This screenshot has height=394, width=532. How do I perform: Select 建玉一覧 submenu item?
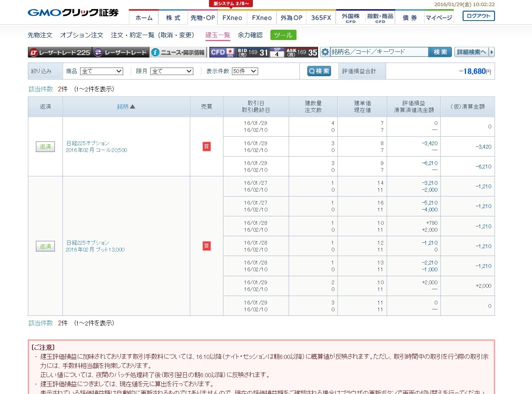218,35
